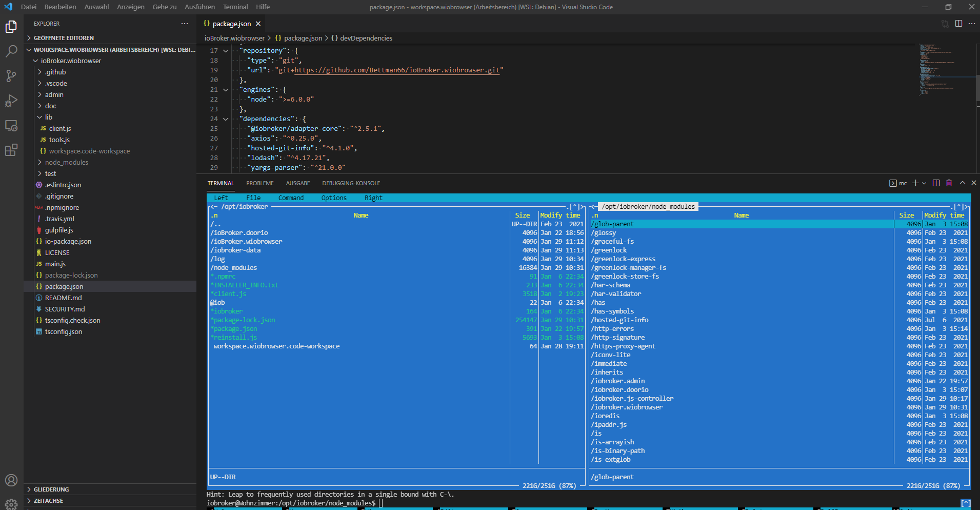The width and height of the screenshot is (980, 510).
Task: Select the mc terminal instance
Action: [898, 183]
